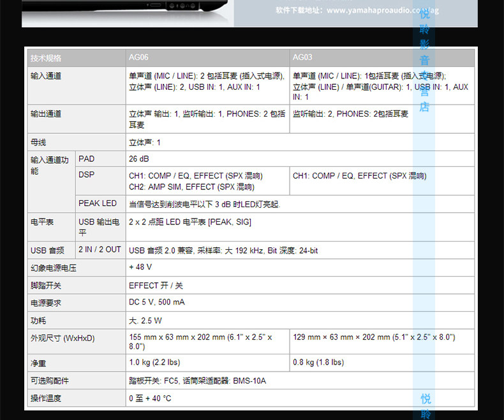Click the 'PEAK LED' sub-label

(98, 203)
